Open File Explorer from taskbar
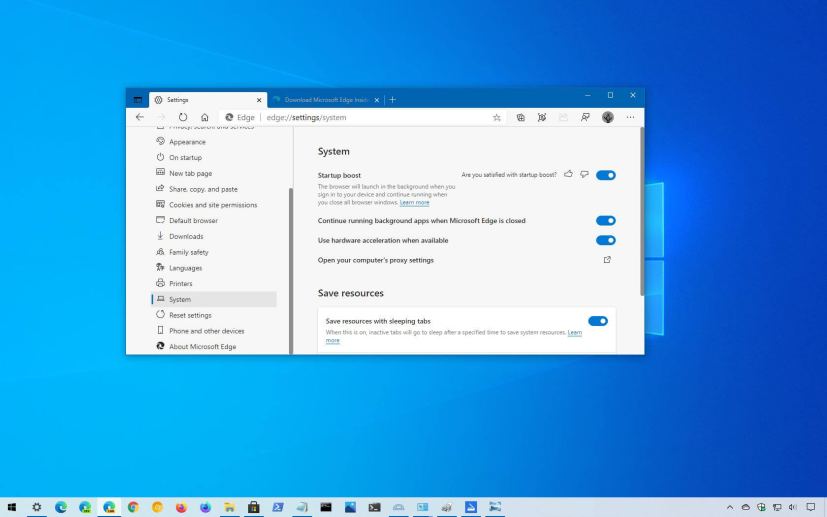This screenshot has width=827, height=517. pyautogui.click(x=229, y=507)
